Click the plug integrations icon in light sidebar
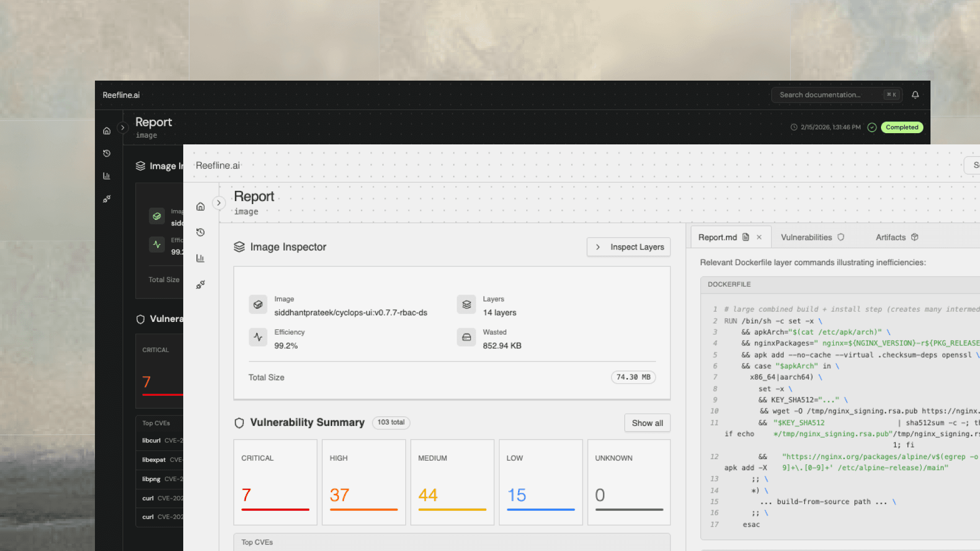The width and height of the screenshot is (980, 551). coord(201,285)
